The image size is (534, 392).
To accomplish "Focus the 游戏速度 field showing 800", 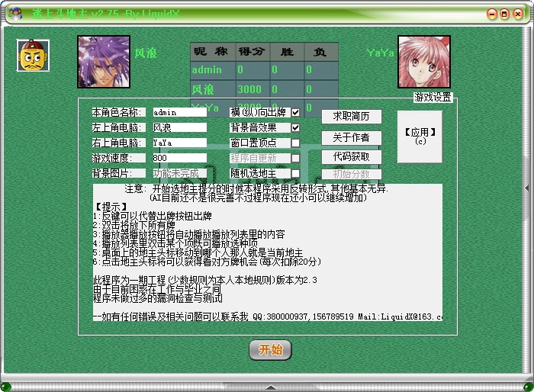I will 179,158.
